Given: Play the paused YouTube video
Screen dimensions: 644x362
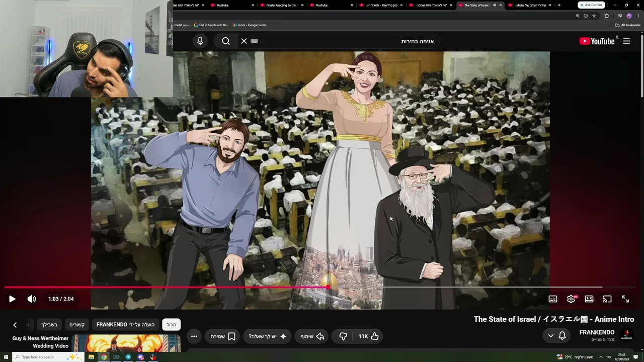Looking at the screenshot, I should (x=12, y=299).
